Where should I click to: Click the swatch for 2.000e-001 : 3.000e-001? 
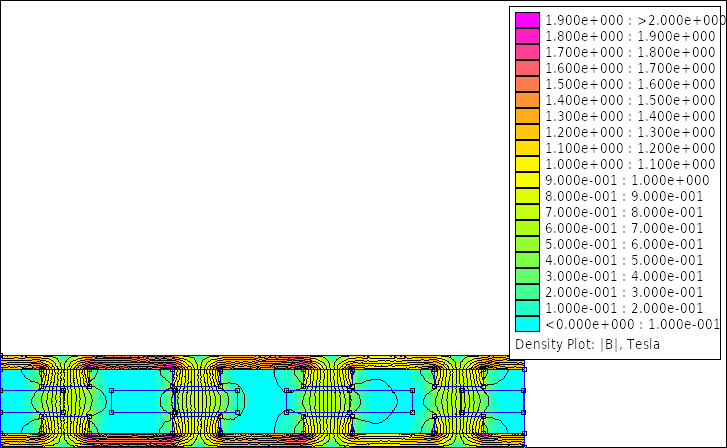[x=527, y=292]
